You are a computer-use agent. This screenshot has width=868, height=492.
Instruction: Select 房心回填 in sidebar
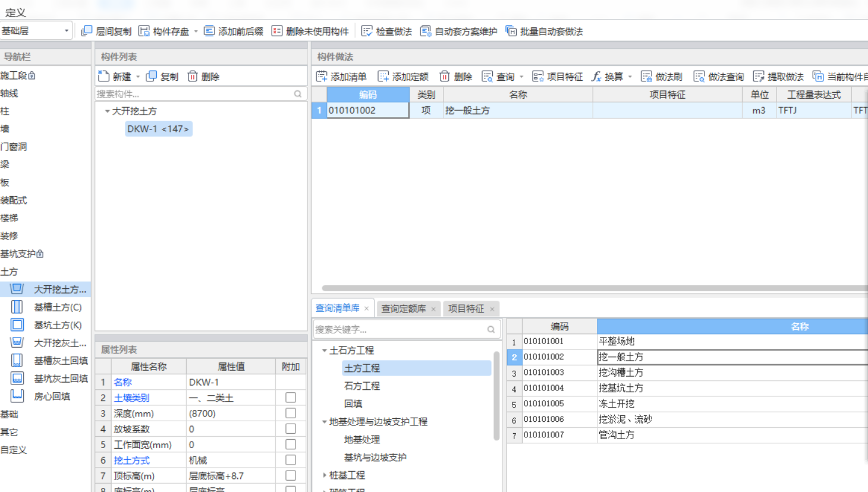[x=46, y=396]
